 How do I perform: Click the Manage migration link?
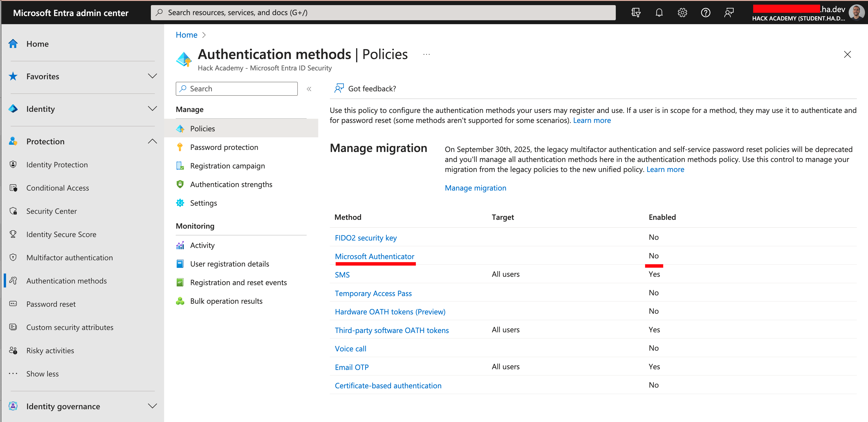pyautogui.click(x=475, y=188)
